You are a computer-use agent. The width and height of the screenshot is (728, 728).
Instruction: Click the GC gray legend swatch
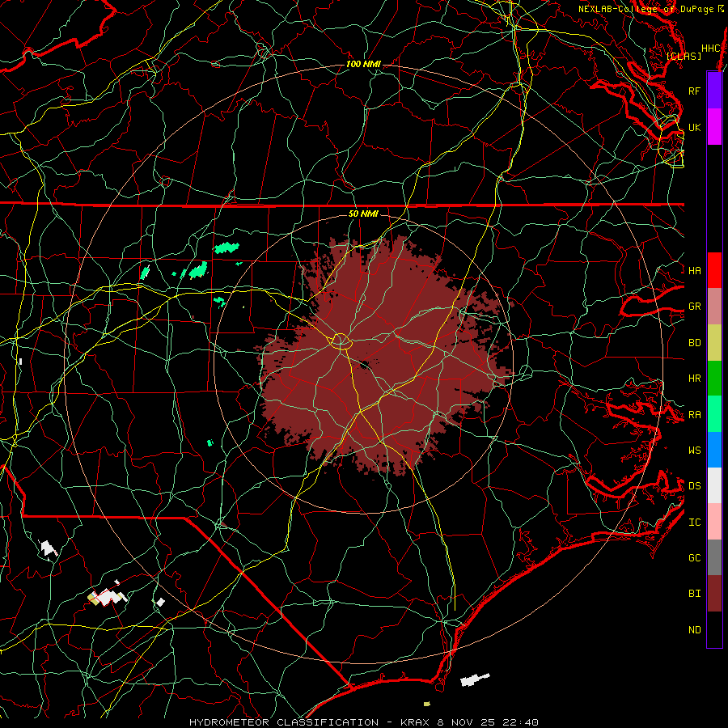[714, 557]
